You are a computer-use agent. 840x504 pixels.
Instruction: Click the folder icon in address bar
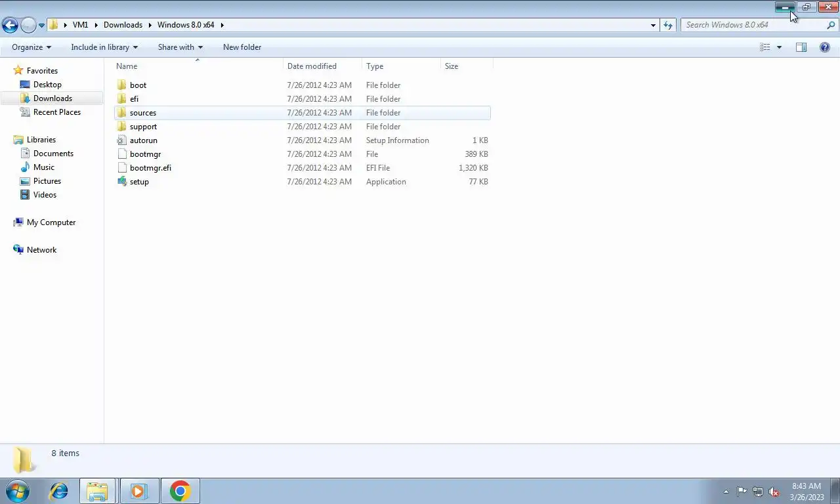54,25
